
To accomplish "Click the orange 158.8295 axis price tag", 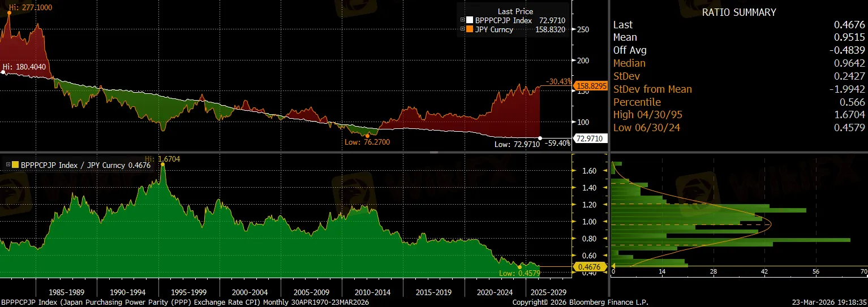I will (x=590, y=87).
